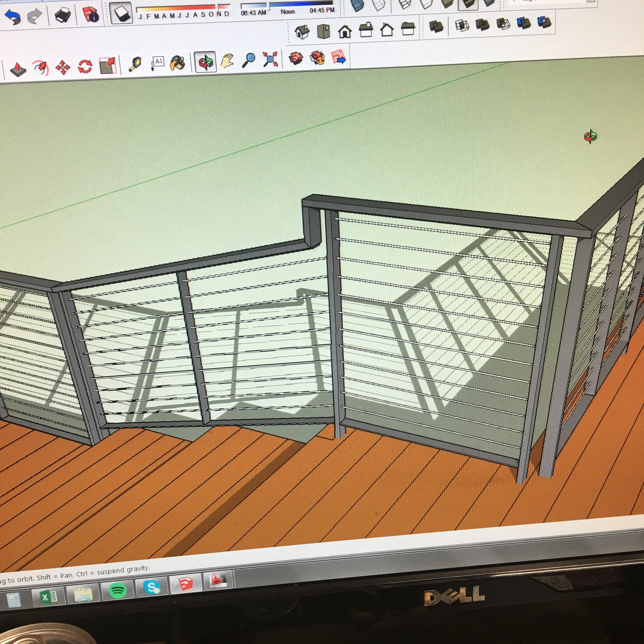Click the Split solid tool
The image size is (644, 644).
tap(544, 22)
